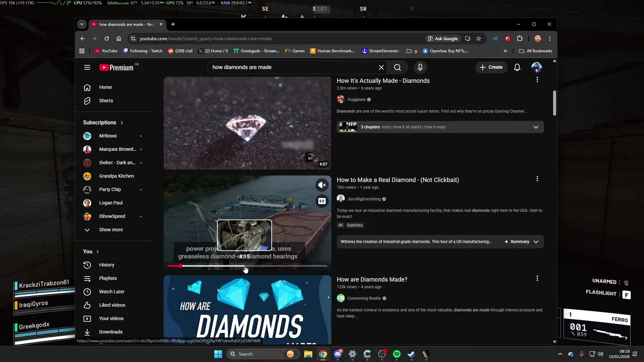Image resolution: width=644 pixels, height=362 pixels.
Task: Click the page vertical scrollbar thumb
Action: click(x=554, y=103)
